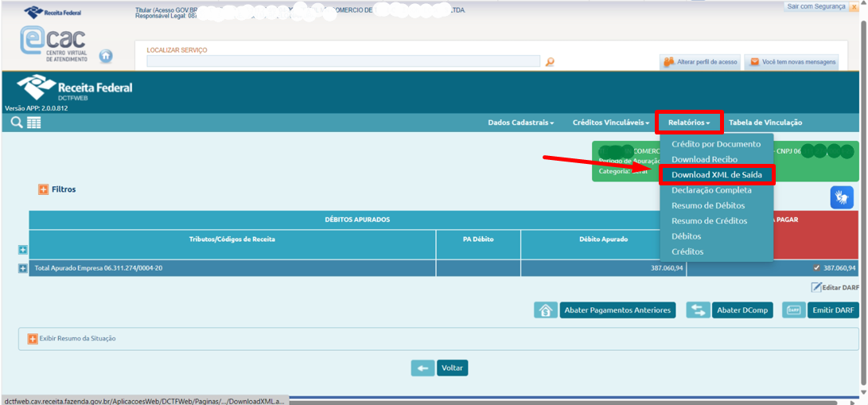Click the swap arrows icon beside Abater DComp
The height and width of the screenshot is (405, 868).
(x=698, y=310)
